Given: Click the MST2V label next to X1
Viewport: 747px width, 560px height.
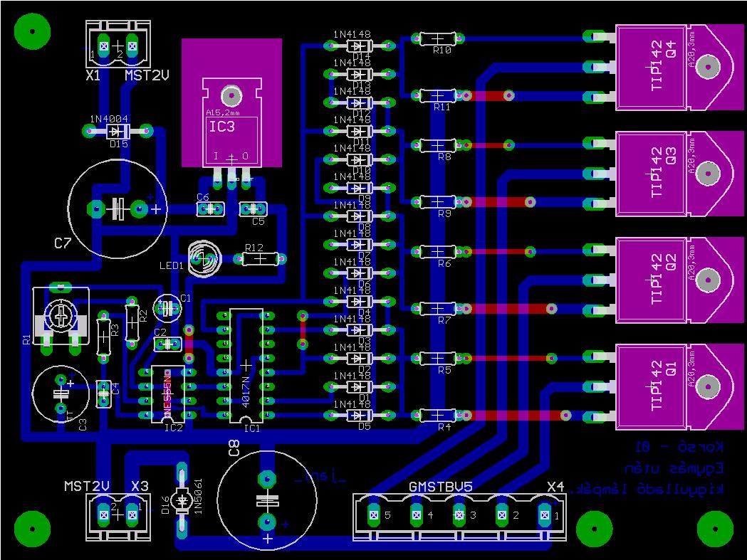Looking at the screenshot, I should point(147,75).
